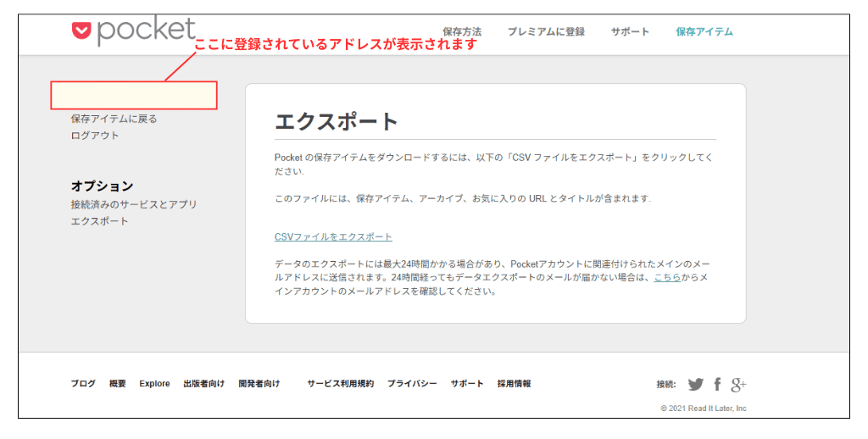
Task: Open the Facebook icon in footer
Action: click(717, 384)
